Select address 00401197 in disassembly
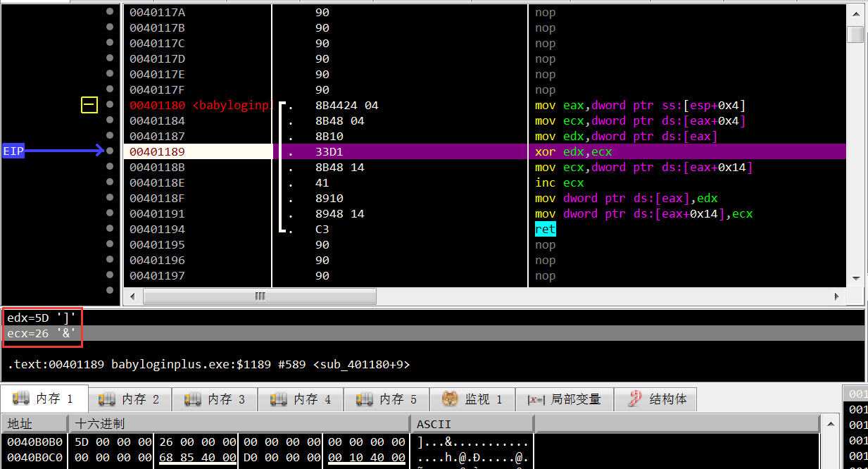The width and height of the screenshot is (868, 469). pyautogui.click(x=157, y=275)
